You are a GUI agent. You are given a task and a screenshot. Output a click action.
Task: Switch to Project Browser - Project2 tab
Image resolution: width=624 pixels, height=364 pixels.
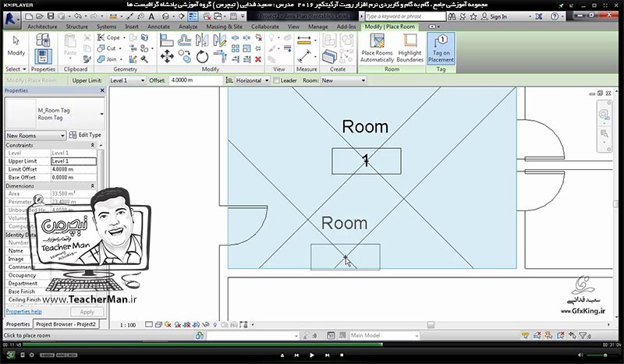point(66,324)
